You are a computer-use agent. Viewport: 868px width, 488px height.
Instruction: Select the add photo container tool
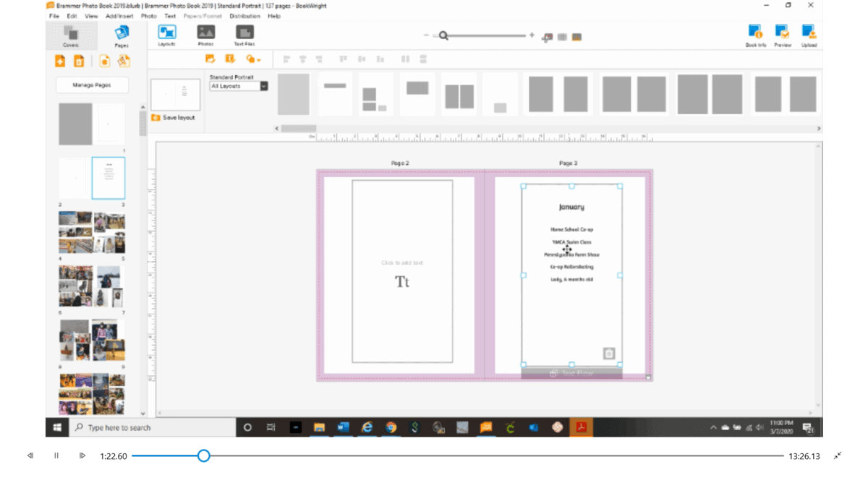tap(210, 59)
